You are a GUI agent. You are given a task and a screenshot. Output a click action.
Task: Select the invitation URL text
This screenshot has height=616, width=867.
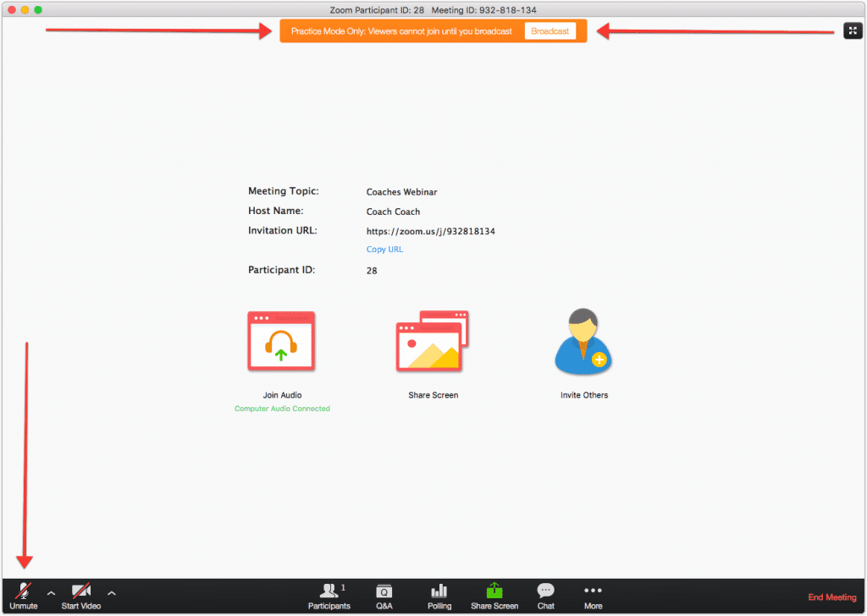431,231
